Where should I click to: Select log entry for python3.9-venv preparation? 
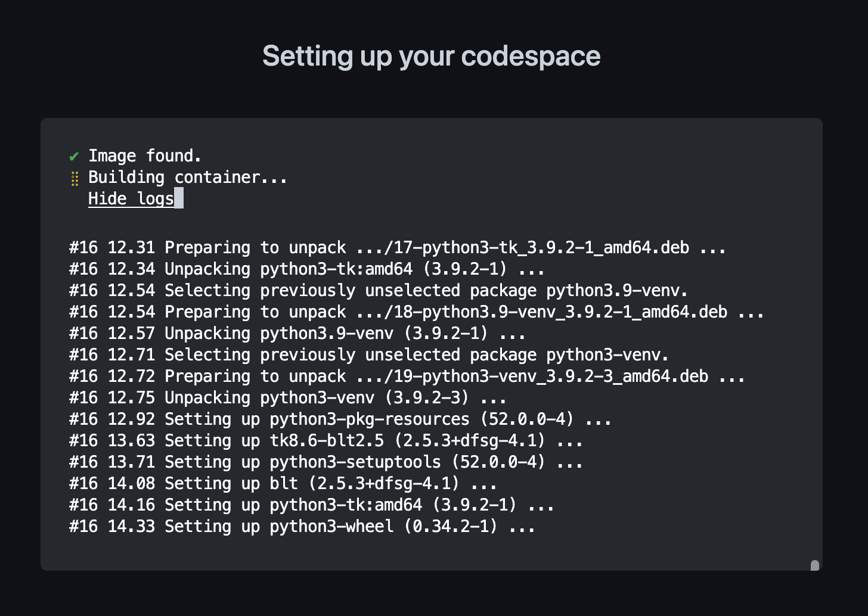[x=415, y=312]
